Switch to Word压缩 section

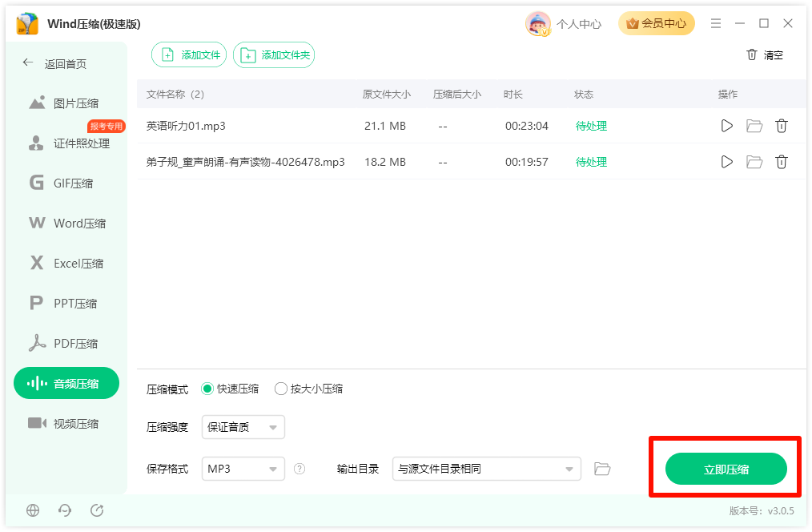66,224
